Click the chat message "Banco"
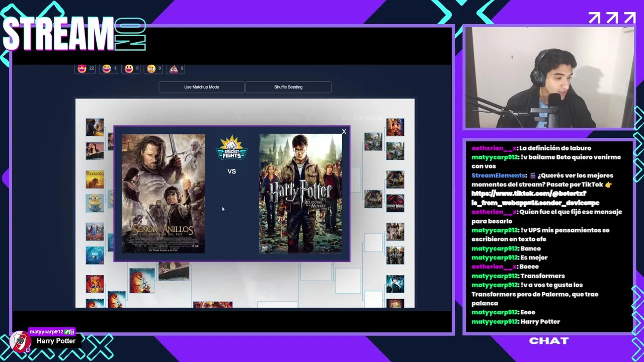The height and width of the screenshot is (362, 644). coord(531,248)
